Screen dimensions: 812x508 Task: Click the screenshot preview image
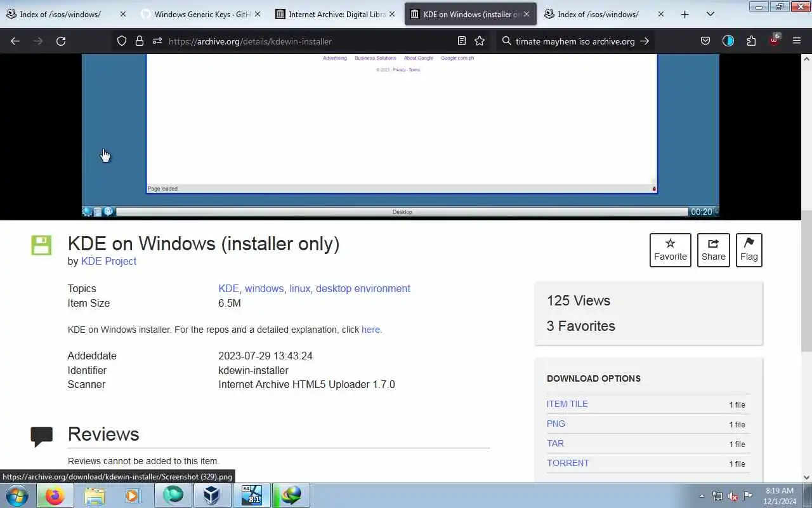tap(400, 135)
